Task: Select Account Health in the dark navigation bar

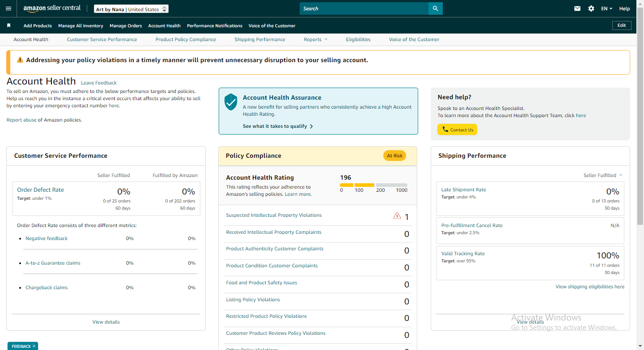Action: 165,25
